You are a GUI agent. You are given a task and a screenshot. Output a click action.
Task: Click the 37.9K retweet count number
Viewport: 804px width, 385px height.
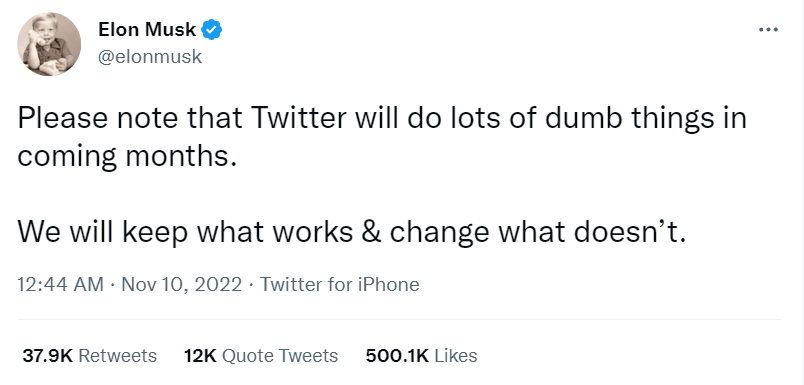click(48, 355)
